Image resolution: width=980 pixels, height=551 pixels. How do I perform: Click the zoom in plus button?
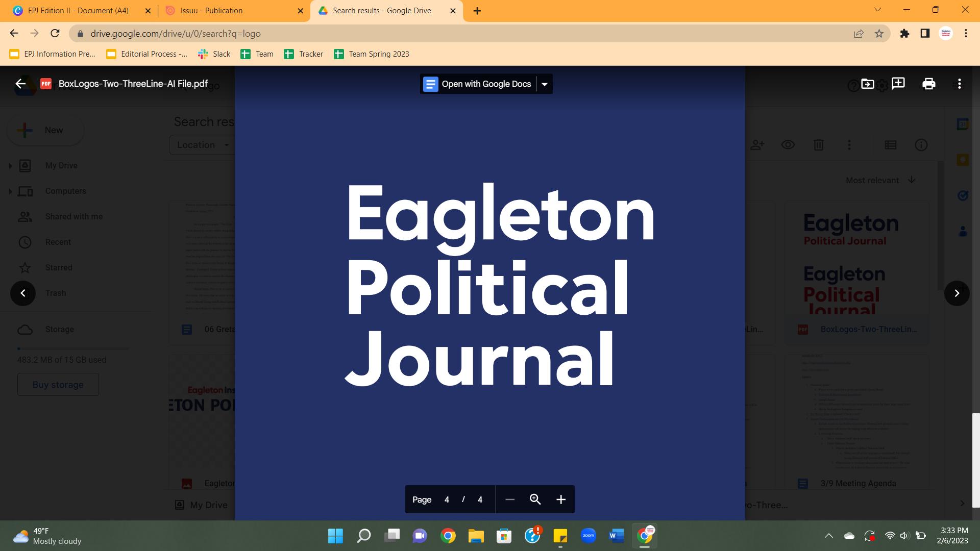[x=560, y=499]
